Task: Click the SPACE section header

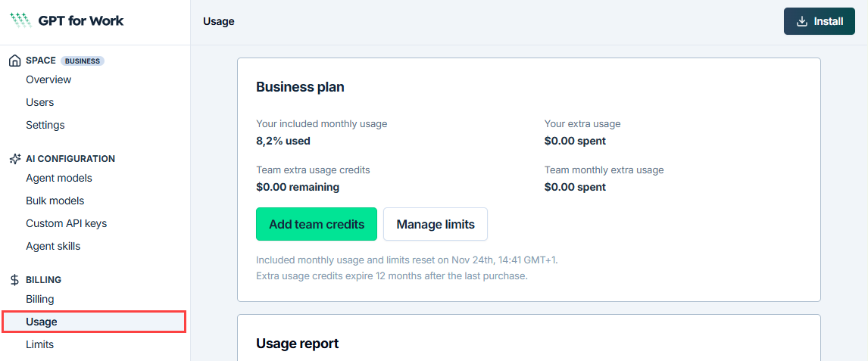Action: point(41,61)
